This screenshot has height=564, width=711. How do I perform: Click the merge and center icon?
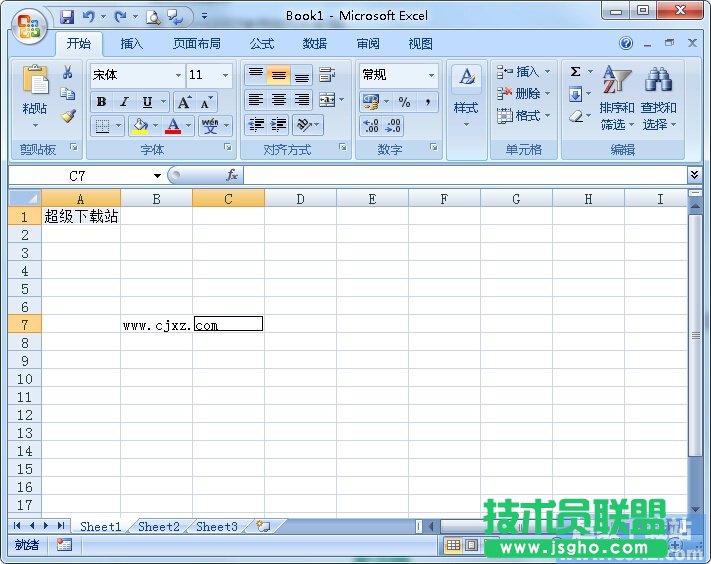(x=326, y=100)
